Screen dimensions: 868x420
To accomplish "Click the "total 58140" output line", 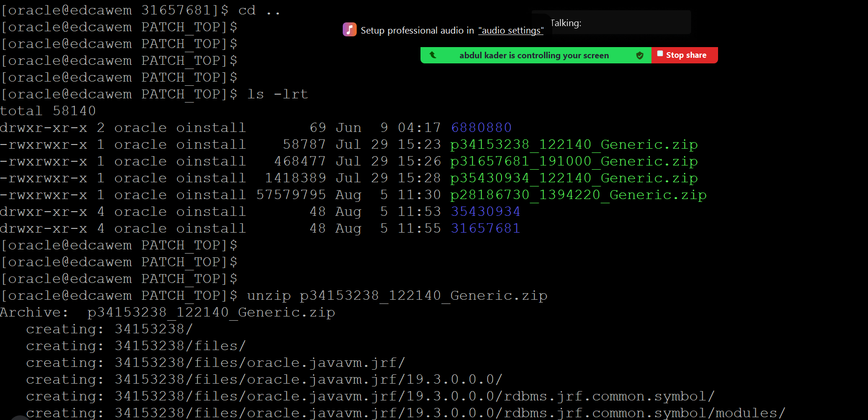I will pyautogui.click(x=48, y=111).
